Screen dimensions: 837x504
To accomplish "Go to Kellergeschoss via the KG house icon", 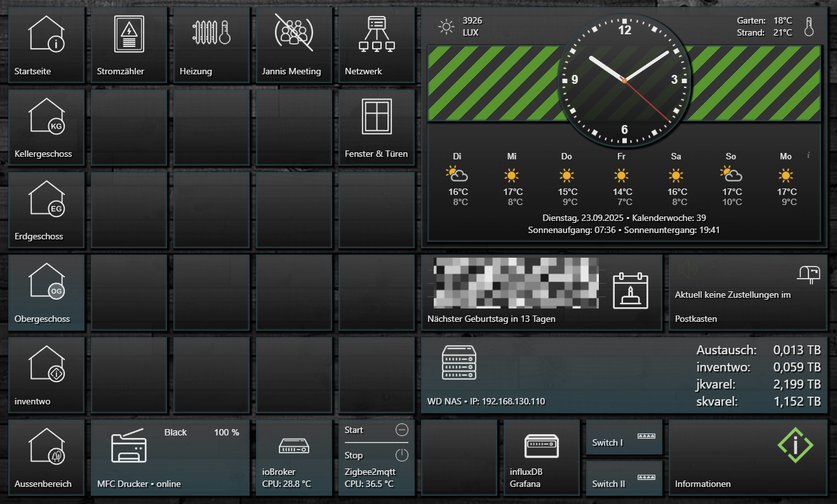I will pos(46,116).
